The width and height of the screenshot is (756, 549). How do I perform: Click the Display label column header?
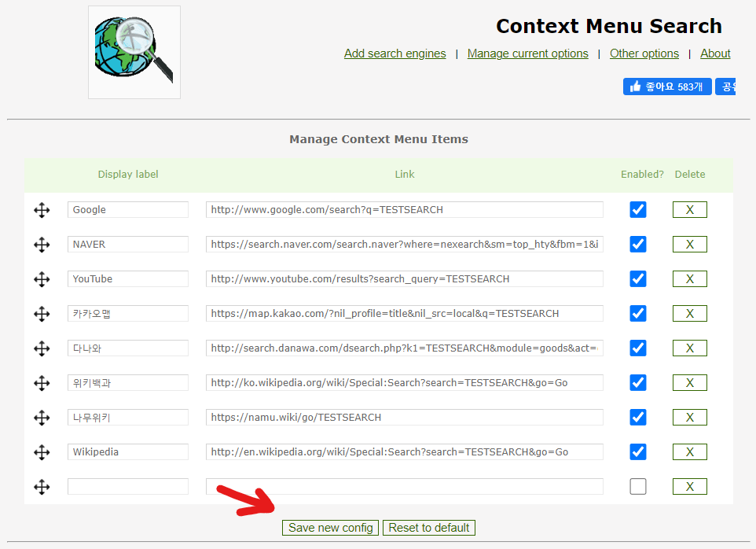(128, 175)
